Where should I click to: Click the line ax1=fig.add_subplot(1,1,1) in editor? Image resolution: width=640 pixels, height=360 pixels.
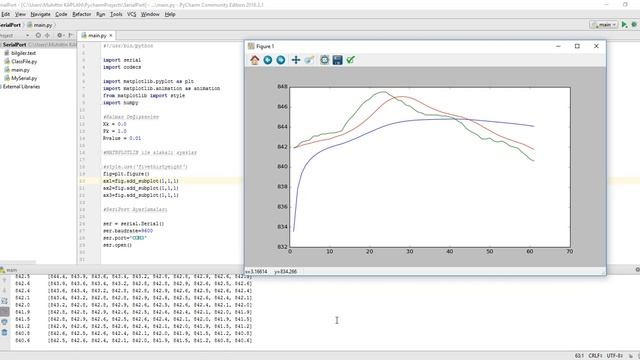(x=141, y=181)
